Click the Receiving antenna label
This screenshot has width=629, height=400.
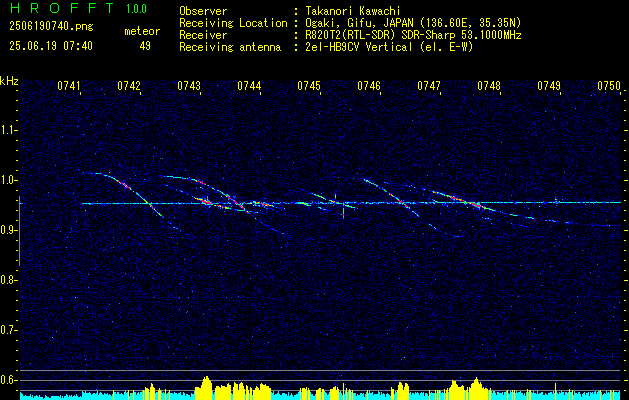click(x=230, y=47)
